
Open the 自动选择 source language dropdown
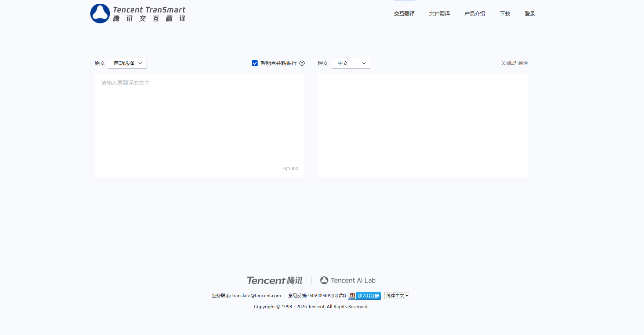pyautogui.click(x=127, y=63)
